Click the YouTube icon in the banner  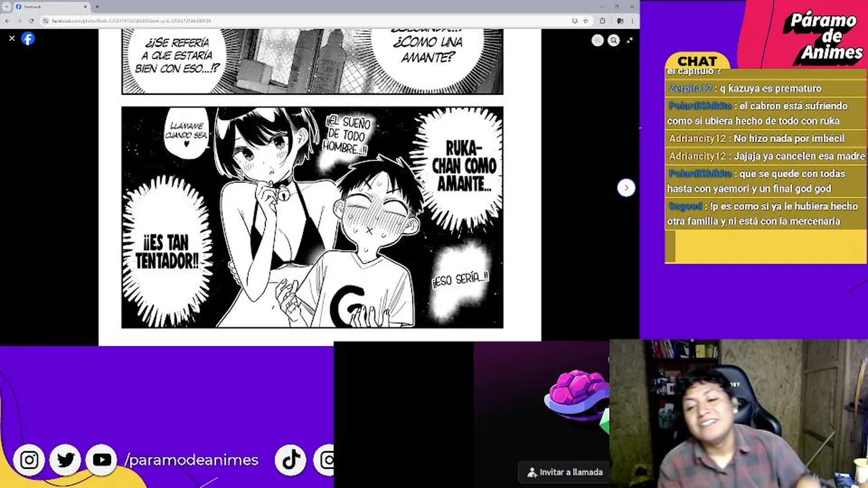(x=102, y=460)
